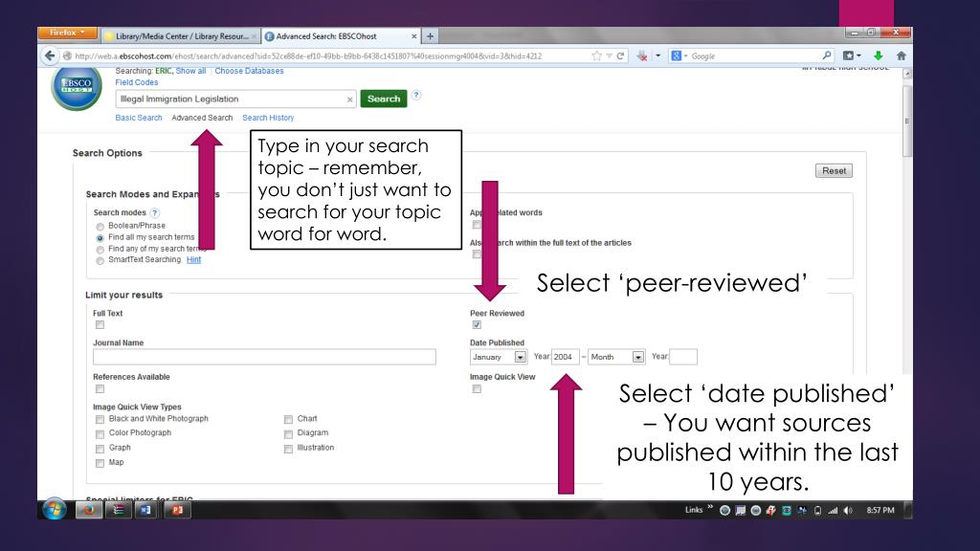Open the Word taskbar icon
The width and height of the screenshot is (980, 551).
[145, 510]
